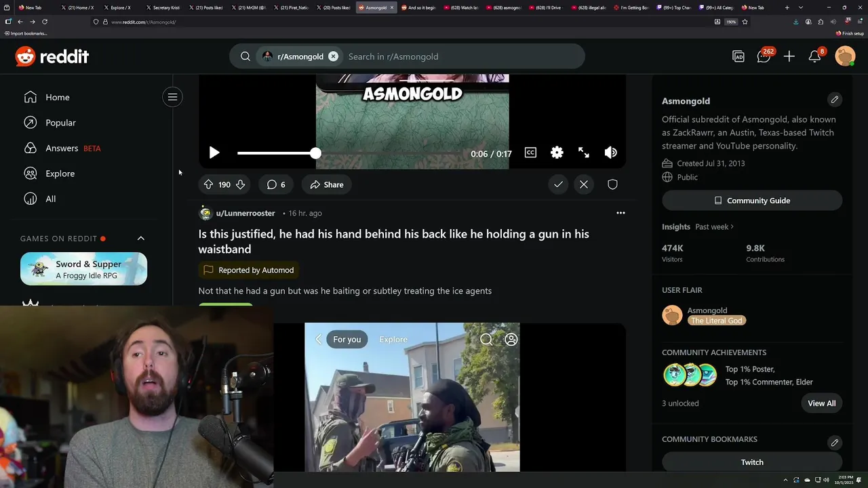Open the Advertise on Reddit icon
The width and height of the screenshot is (868, 488).
point(738,57)
